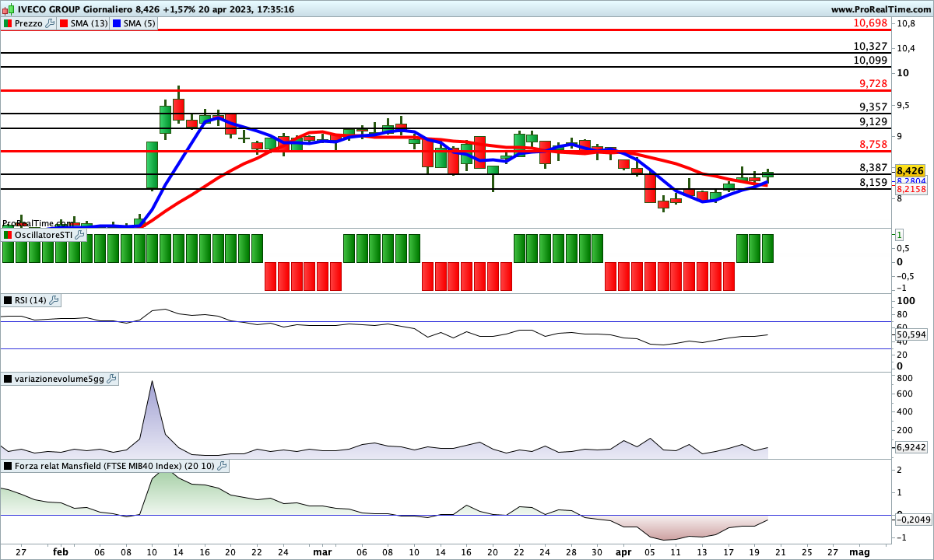This screenshot has width=934, height=560.
Task: Select the SMA (5) indicator label
Action: click(x=139, y=23)
